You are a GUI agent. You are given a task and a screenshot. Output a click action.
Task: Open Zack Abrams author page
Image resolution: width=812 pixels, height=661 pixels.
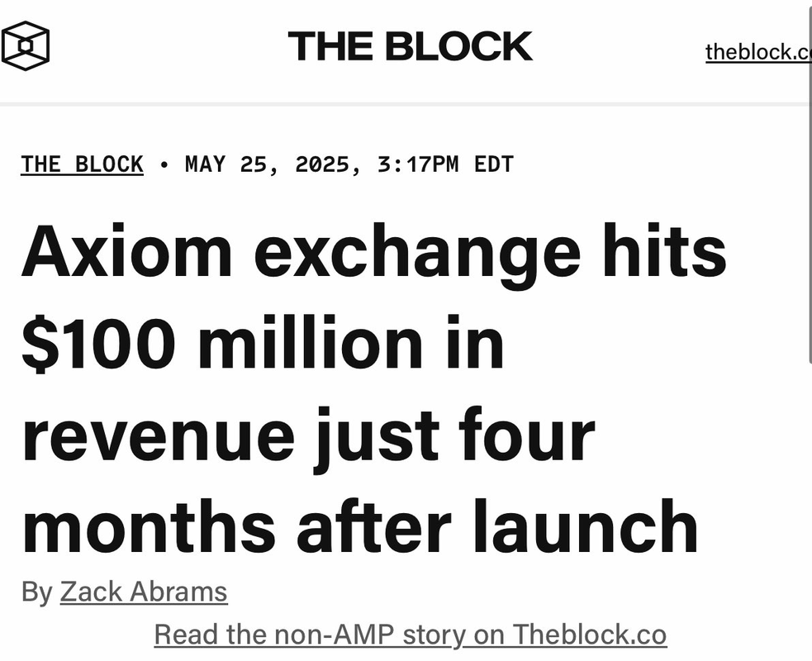[144, 592]
